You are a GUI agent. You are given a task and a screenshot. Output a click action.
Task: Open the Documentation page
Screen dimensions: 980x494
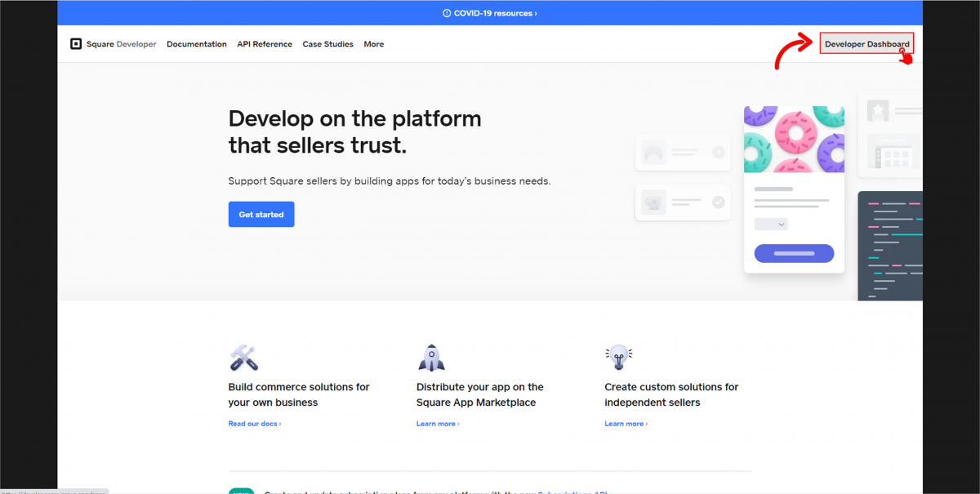pyautogui.click(x=196, y=44)
